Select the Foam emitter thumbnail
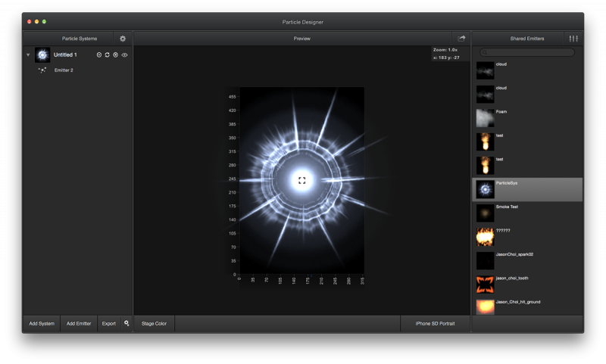This screenshot has width=606, height=364. click(x=485, y=118)
